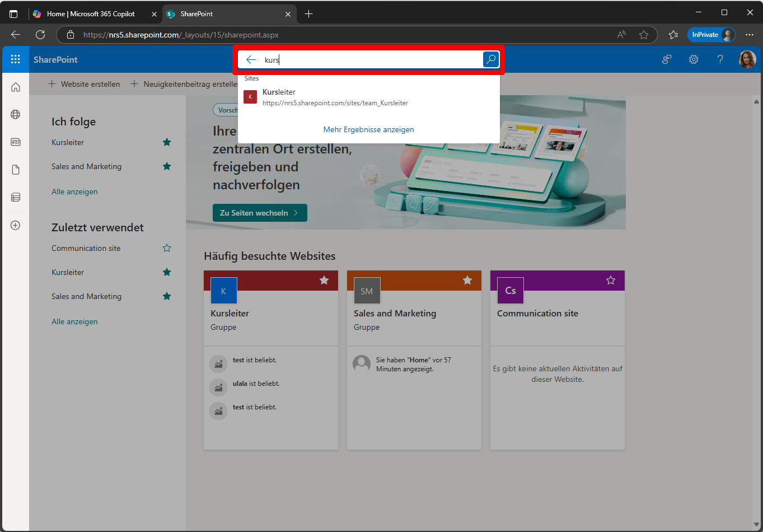Open the help question mark icon

coord(720,59)
